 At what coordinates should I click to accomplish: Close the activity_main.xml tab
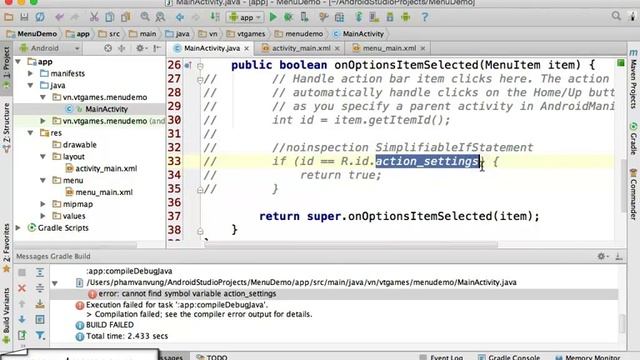(337, 48)
